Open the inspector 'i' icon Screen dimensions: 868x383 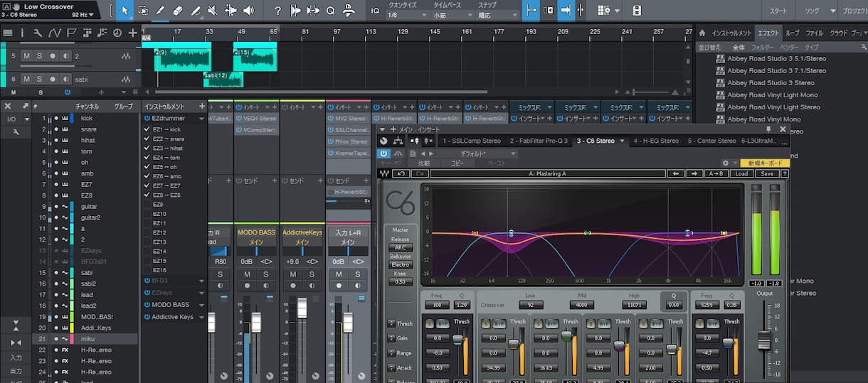[22, 33]
